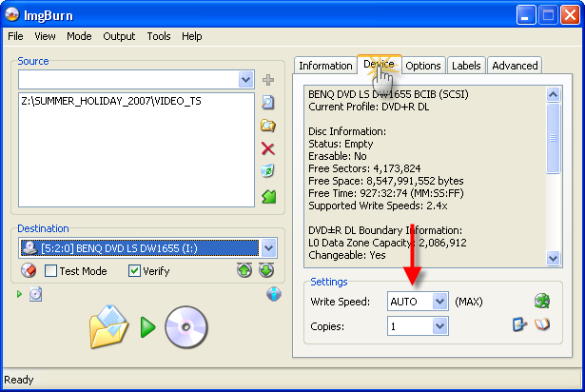The image size is (585, 392).
Task: Select the Z:\SUMMER_HOLIDAY_2007\VIDEO_TS source entry
Action: coord(111,101)
